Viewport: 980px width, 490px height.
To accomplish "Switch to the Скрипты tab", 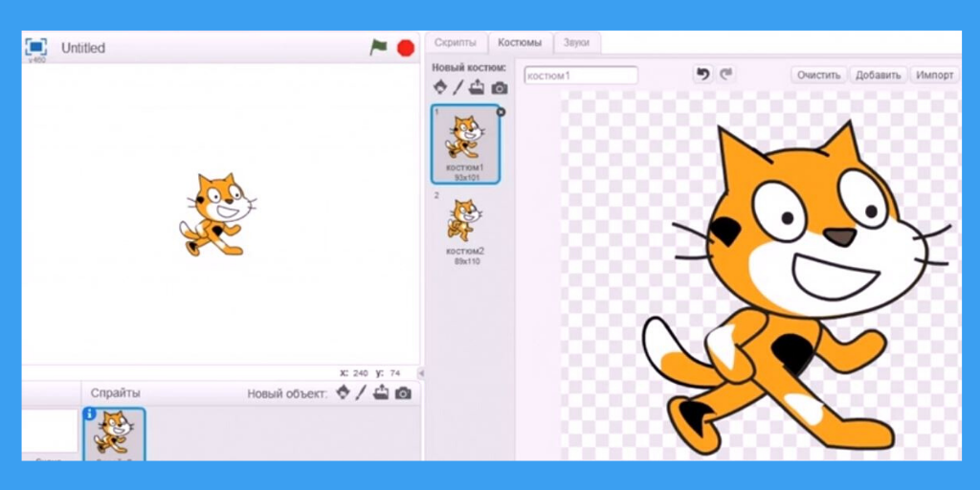I will (x=455, y=42).
